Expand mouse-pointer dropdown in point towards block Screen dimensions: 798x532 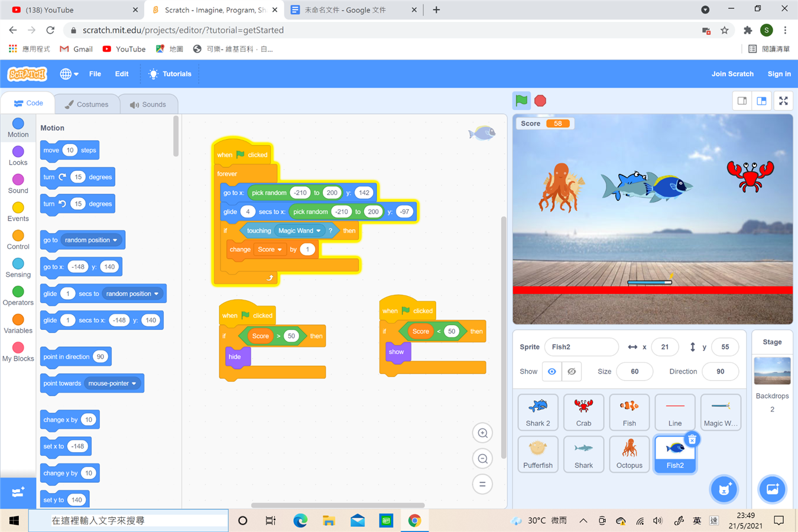[x=134, y=384]
